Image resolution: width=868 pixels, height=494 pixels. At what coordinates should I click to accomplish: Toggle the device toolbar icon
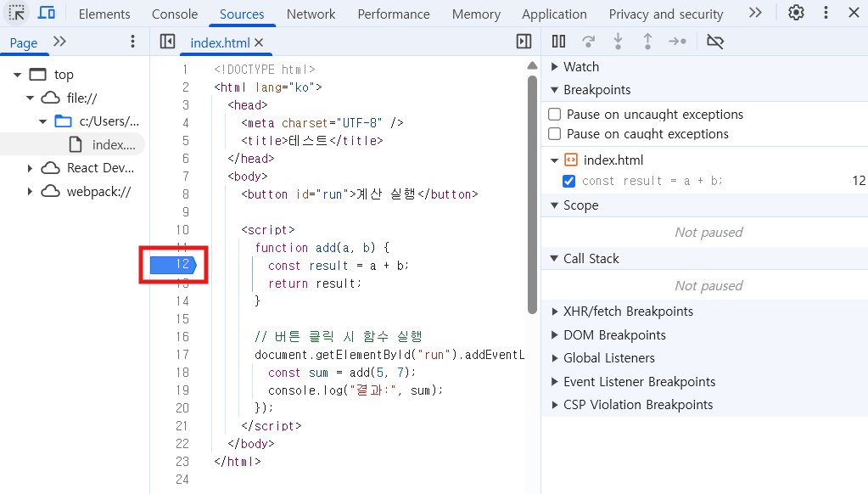(47, 13)
